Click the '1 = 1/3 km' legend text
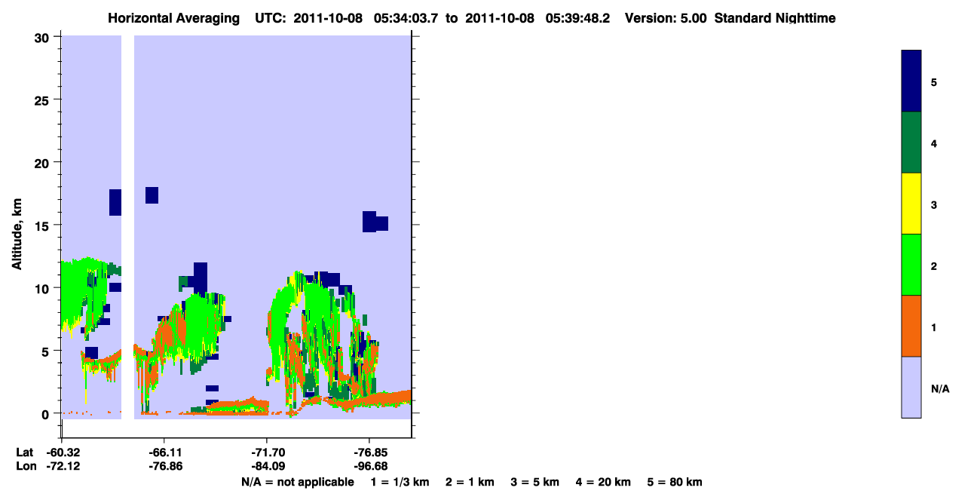This screenshot has width=980, height=503. point(400,482)
